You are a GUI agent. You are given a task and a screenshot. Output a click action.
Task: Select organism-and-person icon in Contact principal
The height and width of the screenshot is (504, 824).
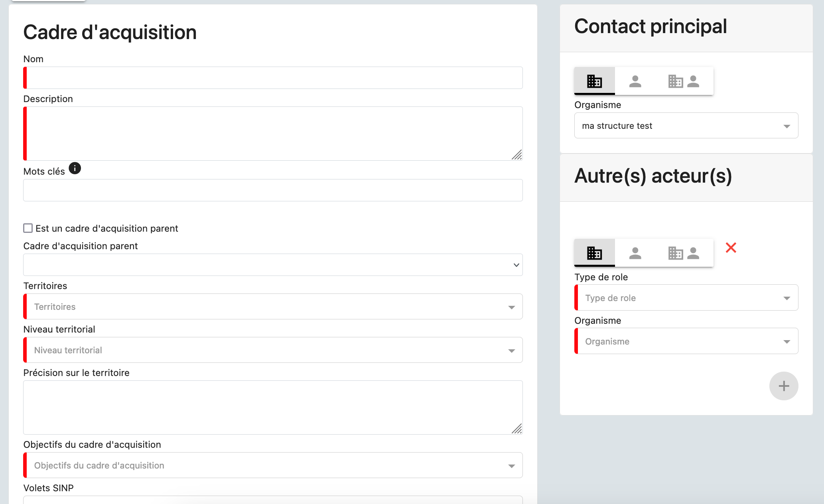(684, 81)
